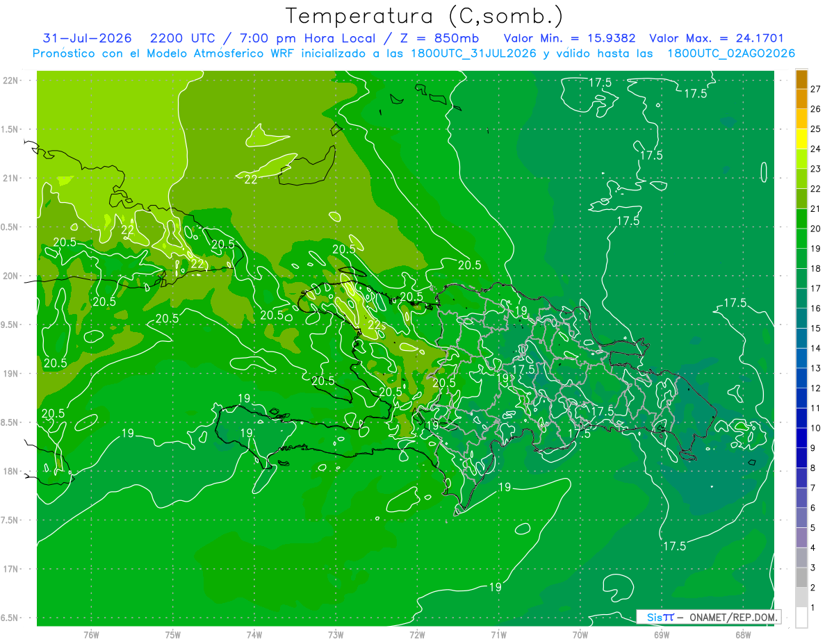The height and width of the screenshot is (644, 834).
Task: Click 'Valor Max. = 24.1701' value
Action: [717, 38]
